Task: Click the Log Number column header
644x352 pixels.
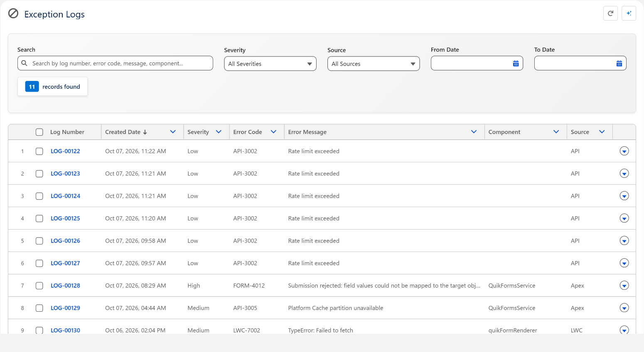Action: tap(67, 132)
